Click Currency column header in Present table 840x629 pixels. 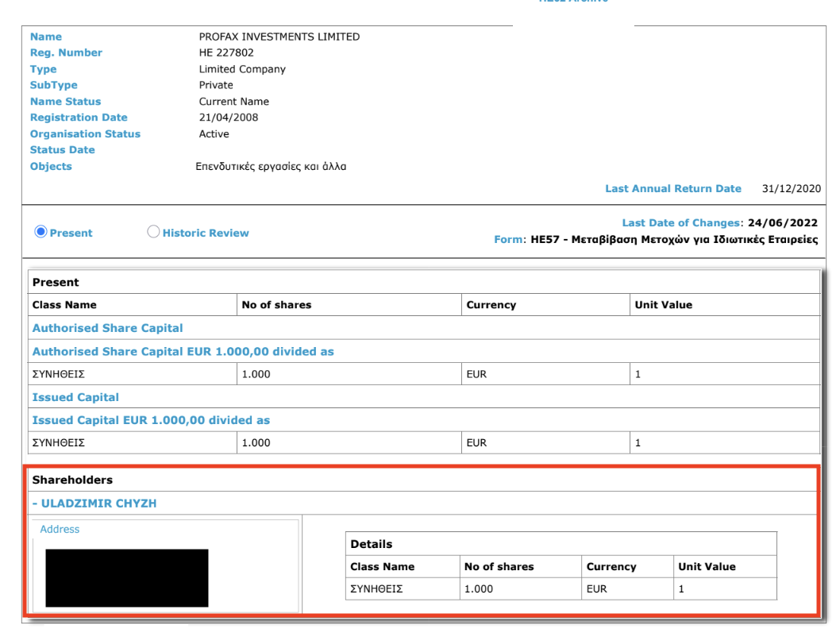[x=491, y=305]
